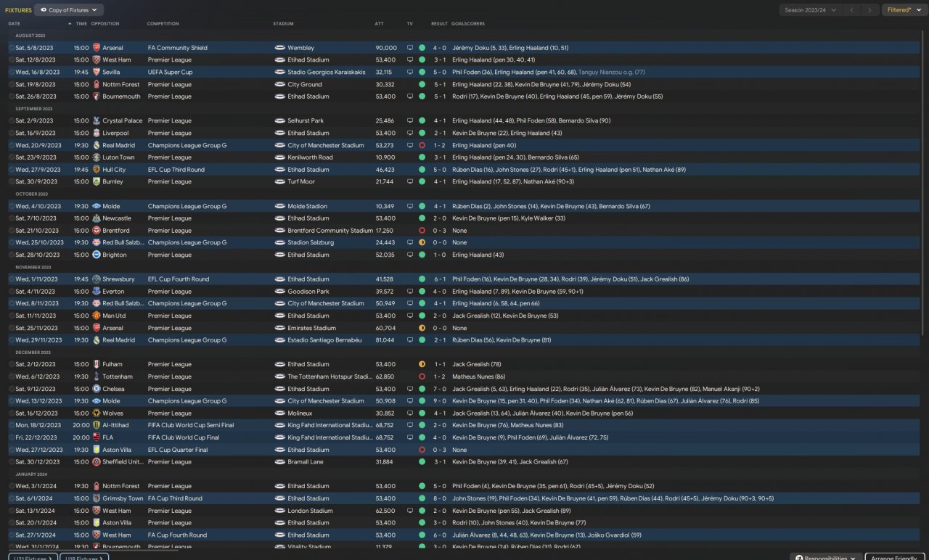Image resolution: width=929 pixels, height=560 pixels.
Task: Sort by the Stadium column header
Action: coord(284,24)
